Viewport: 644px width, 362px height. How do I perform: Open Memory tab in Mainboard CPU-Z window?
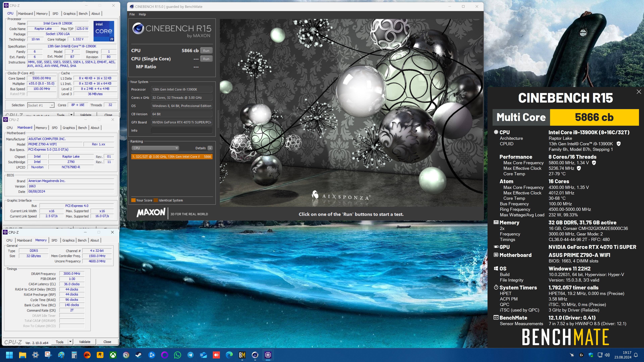pyautogui.click(x=41, y=128)
